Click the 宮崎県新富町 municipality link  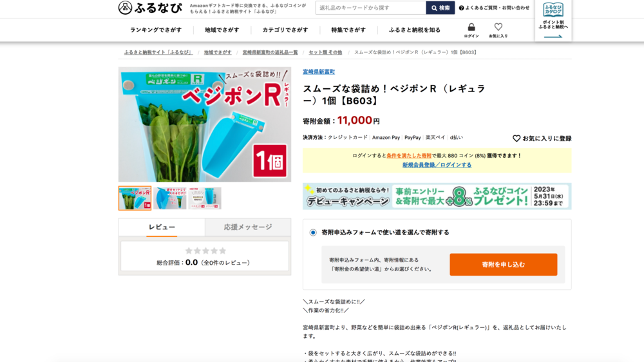tap(319, 71)
